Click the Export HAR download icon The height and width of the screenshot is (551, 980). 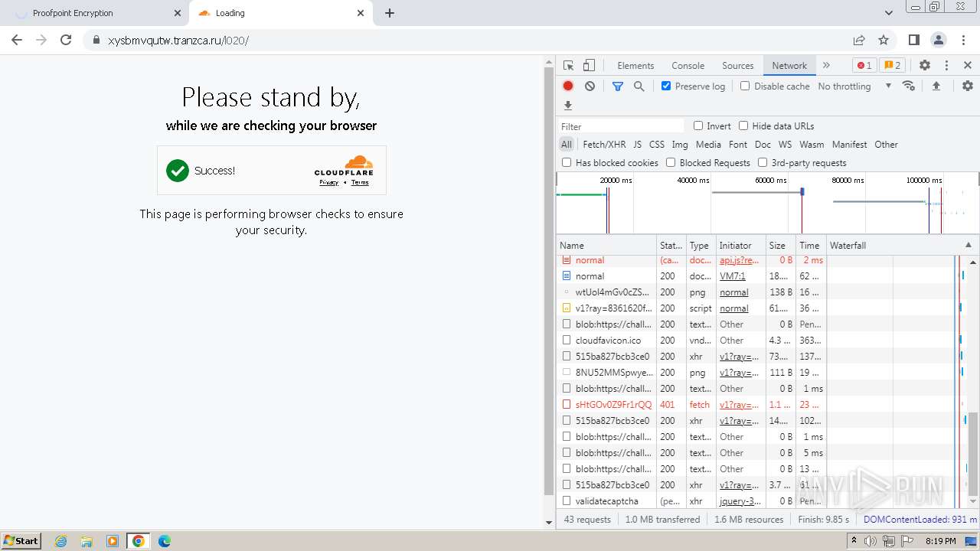point(568,106)
